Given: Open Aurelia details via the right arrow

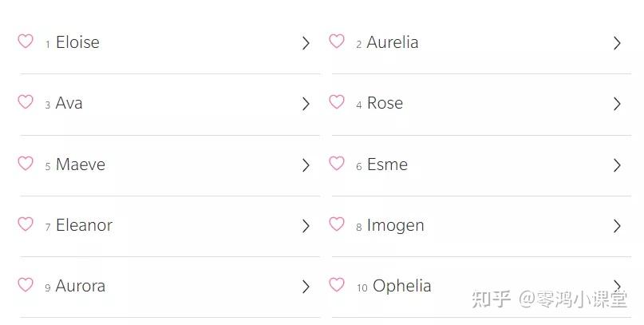Looking at the screenshot, I should point(617,43).
